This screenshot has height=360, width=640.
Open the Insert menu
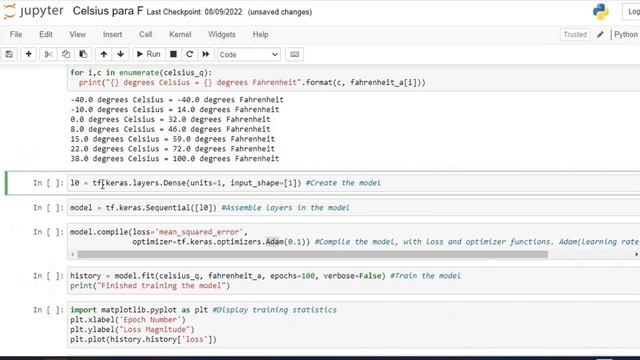click(112, 34)
